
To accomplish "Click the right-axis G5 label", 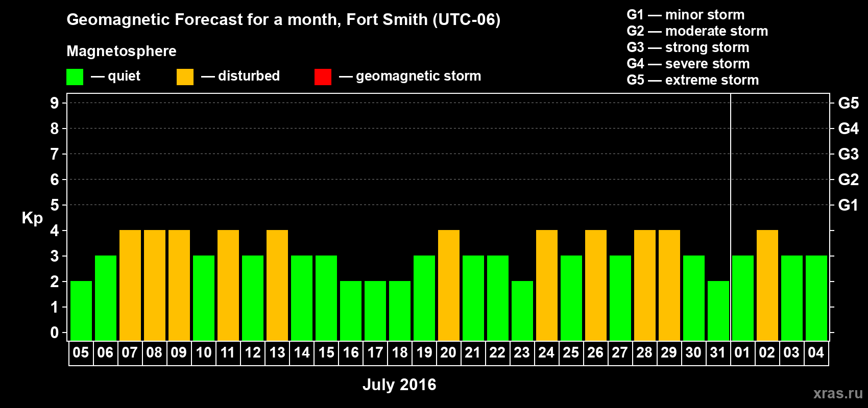I will click(x=848, y=103).
